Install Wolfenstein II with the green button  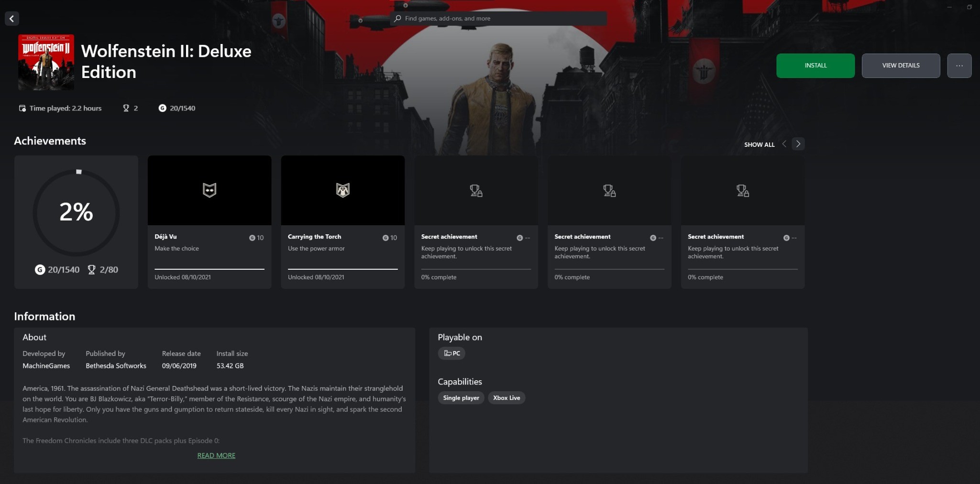click(x=815, y=66)
